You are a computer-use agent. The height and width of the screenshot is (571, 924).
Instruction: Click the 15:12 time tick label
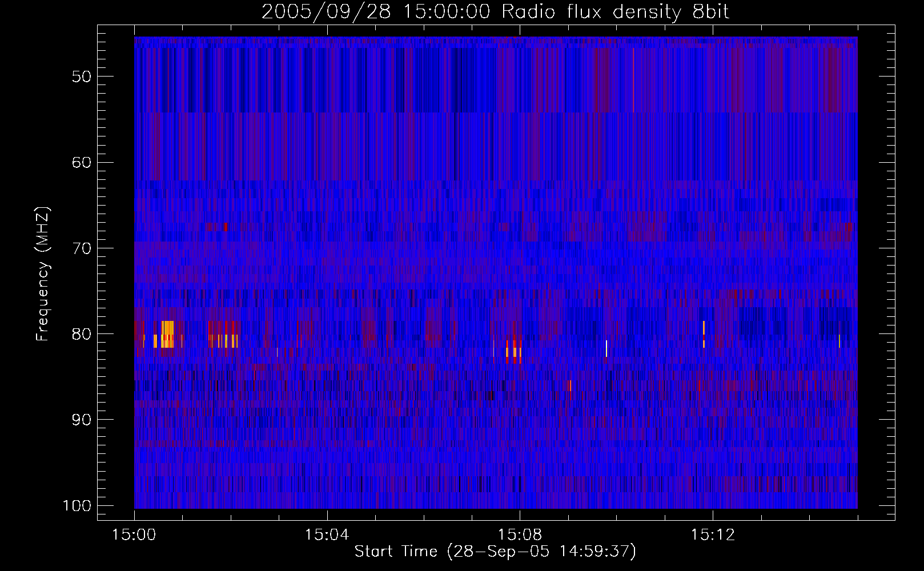(x=713, y=535)
